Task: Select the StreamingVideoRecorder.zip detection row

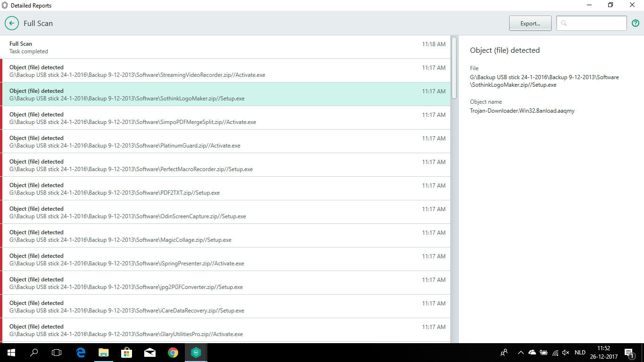Action: coord(225,71)
